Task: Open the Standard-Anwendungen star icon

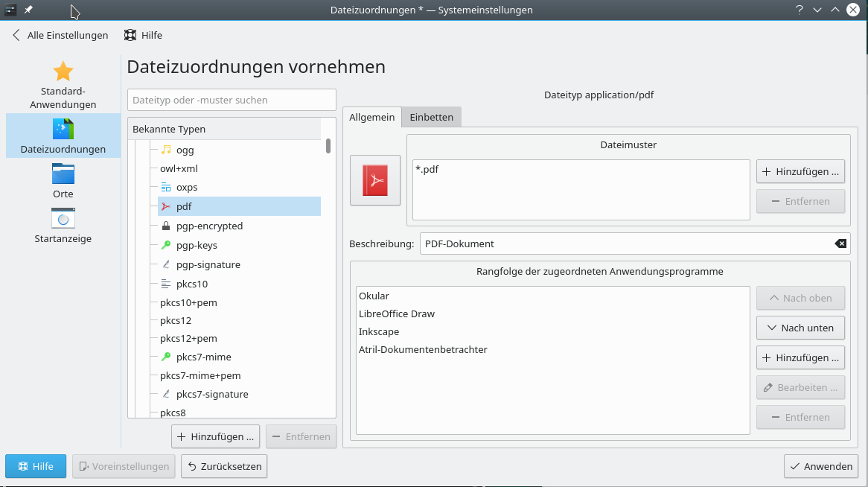Action: click(x=63, y=71)
